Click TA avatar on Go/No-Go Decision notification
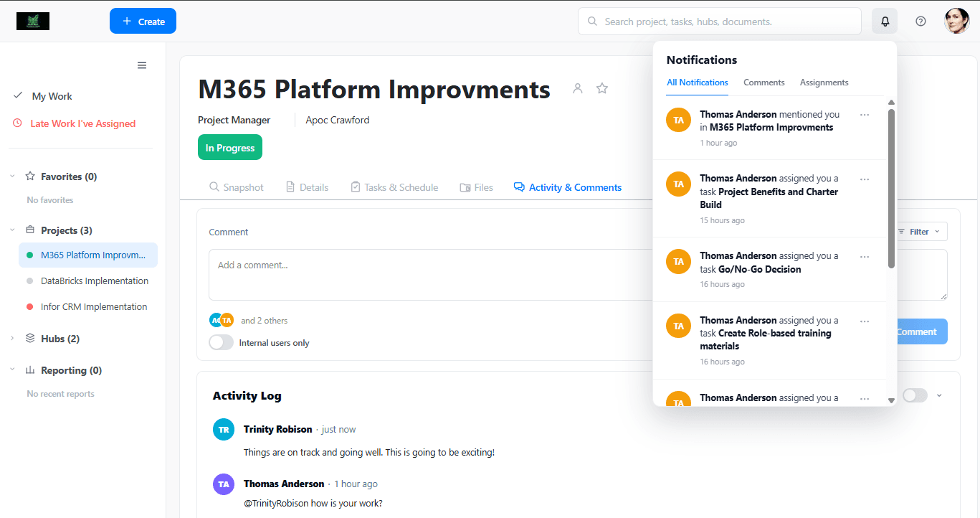980x518 pixels. (x=678, y=261)
